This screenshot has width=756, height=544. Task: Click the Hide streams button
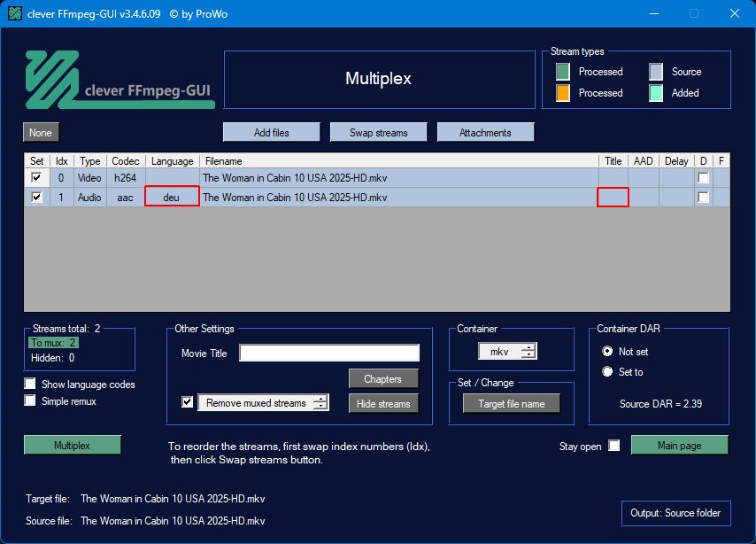pyautogui.click(x=383, y=403)
